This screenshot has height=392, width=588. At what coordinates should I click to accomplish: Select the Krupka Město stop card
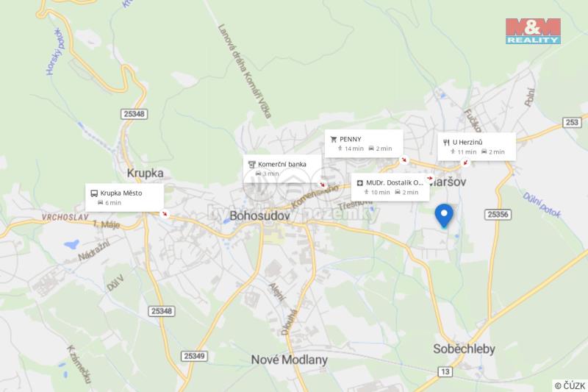click(124, 198)
